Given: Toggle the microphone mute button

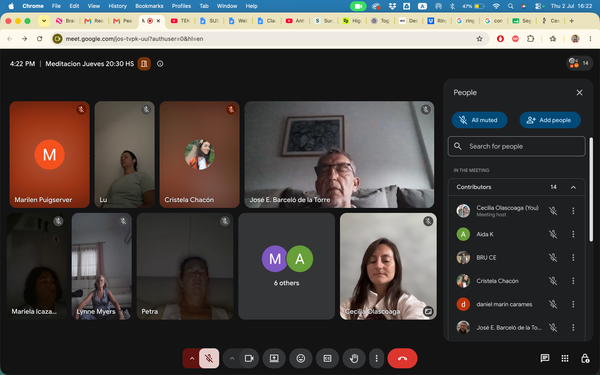Looking at the screenshot, I should (x=209, y=358).
